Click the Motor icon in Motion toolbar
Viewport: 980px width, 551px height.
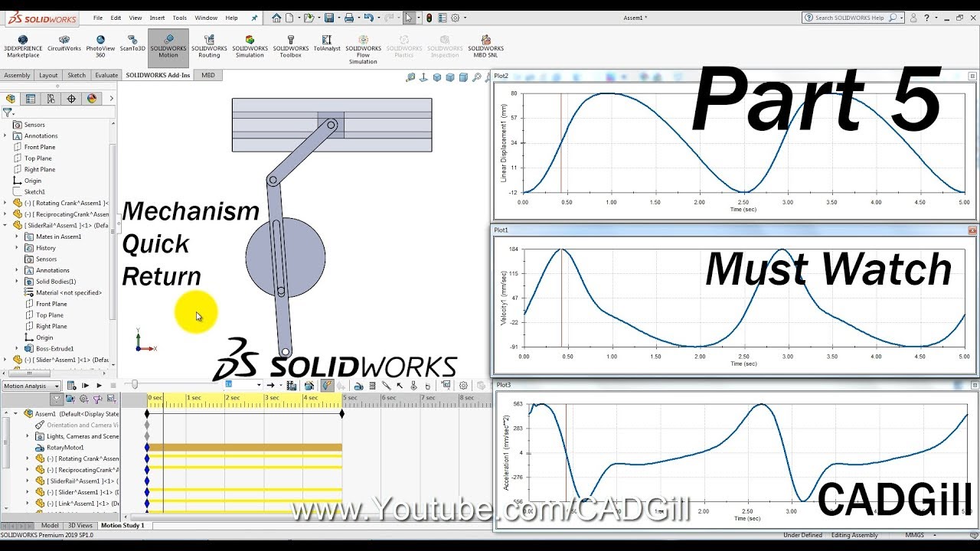click(x=358, y=386)
